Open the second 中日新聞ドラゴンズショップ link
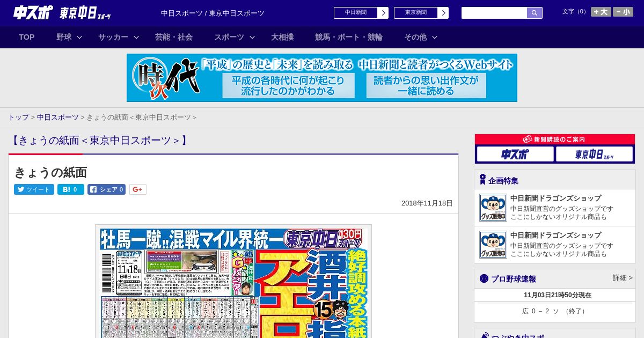Image resolution: width=644 pixels, height=338 pixels. click(x=555, y=235)
